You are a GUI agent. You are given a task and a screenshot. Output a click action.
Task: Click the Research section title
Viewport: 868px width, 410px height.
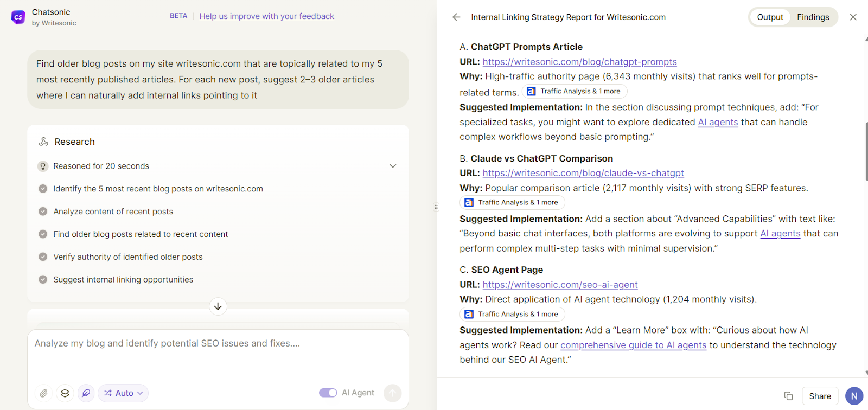tap(74, 142)
